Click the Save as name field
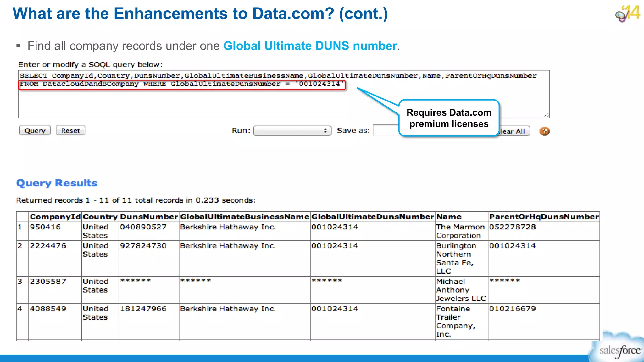The height and width of the screenshot is (362, 644). point(386,131)
